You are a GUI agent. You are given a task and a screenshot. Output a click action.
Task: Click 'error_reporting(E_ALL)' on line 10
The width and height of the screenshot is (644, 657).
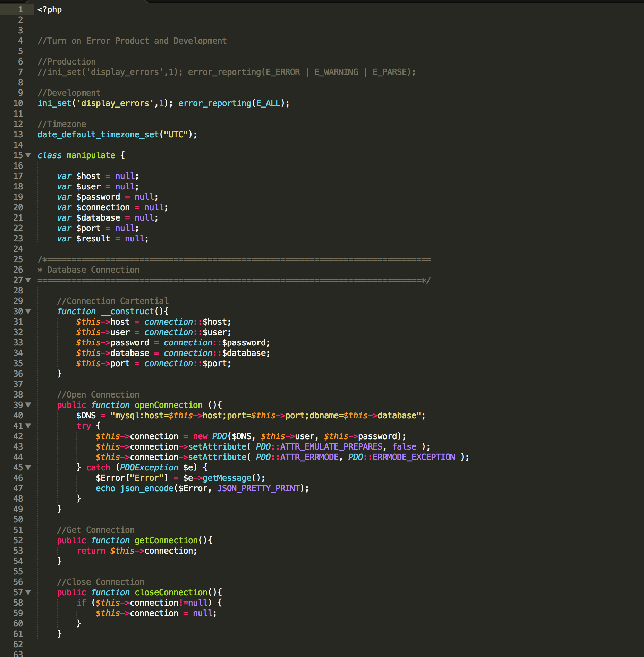click(x=232, y=103)
